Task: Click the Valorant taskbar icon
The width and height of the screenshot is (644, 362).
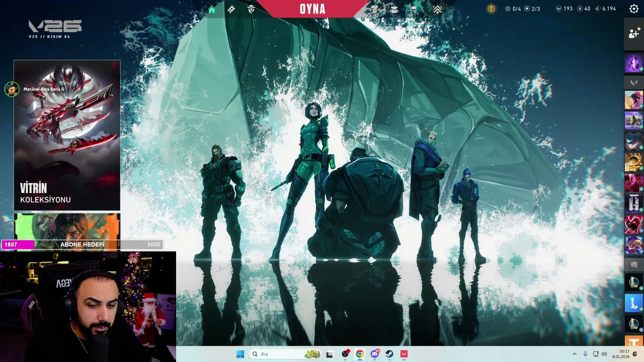Action: (x=404, y=354)
